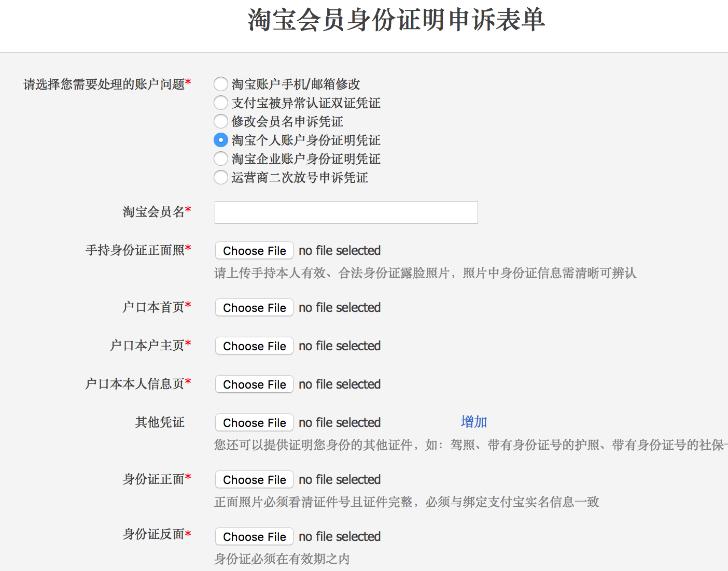Click Choose File beside 户口本户主页
This screenshot has height=571, width=728.
coord(254,346)
